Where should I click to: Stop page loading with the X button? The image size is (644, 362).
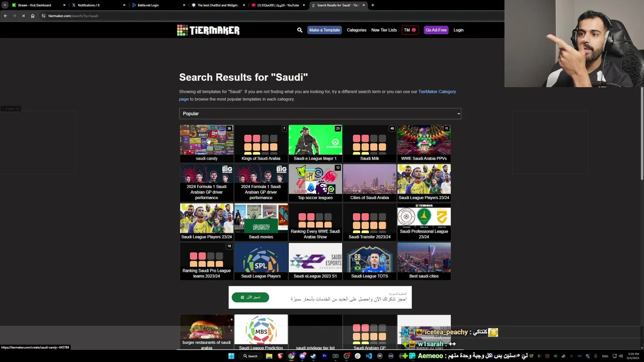pyautogui.click(x=23, y=16)
